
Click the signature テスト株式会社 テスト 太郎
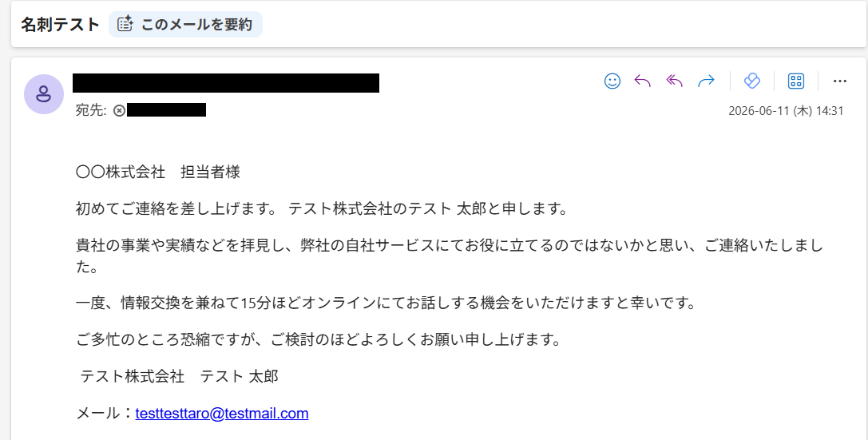tap(180, 376)
